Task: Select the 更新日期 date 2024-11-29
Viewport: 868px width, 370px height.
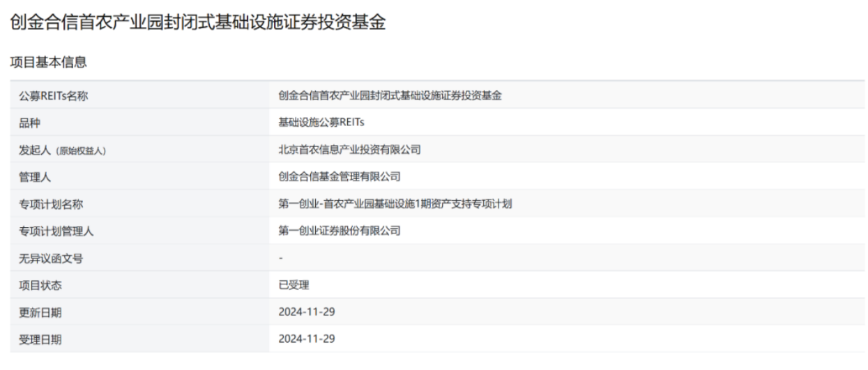Action: (x=307, y=312)
